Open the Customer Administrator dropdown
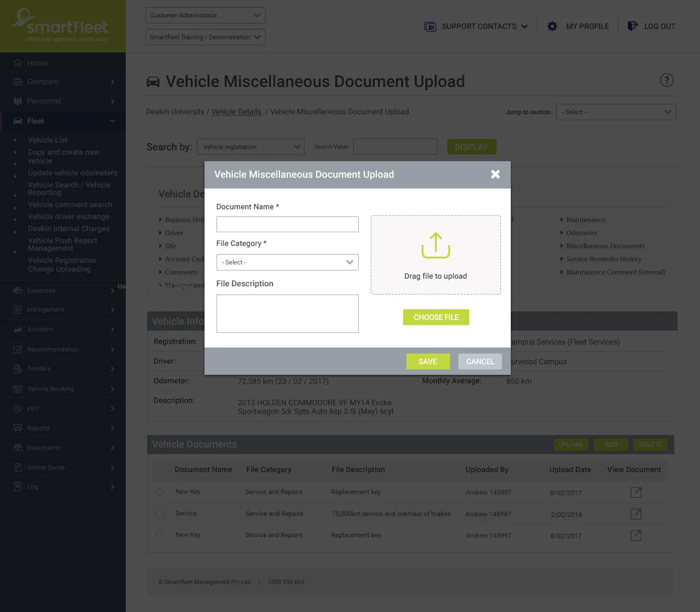Viewport: 700px width, 612px height. pyautogui.click(x=205, y=15)
